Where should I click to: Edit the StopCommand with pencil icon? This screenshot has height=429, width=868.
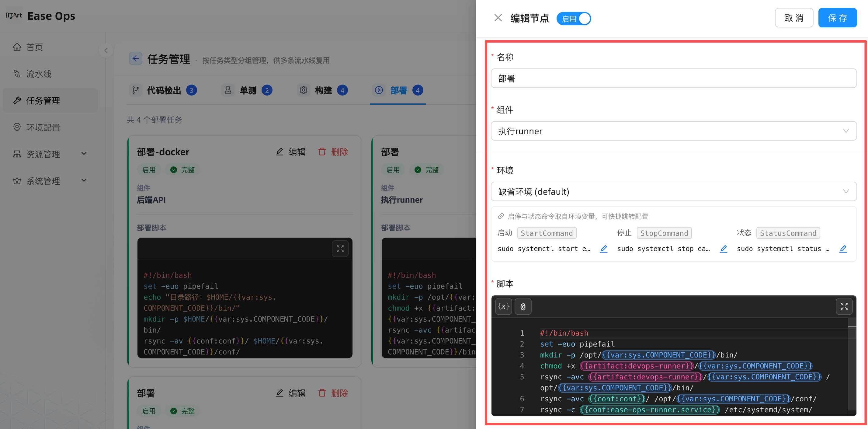(x=724, y=249)
